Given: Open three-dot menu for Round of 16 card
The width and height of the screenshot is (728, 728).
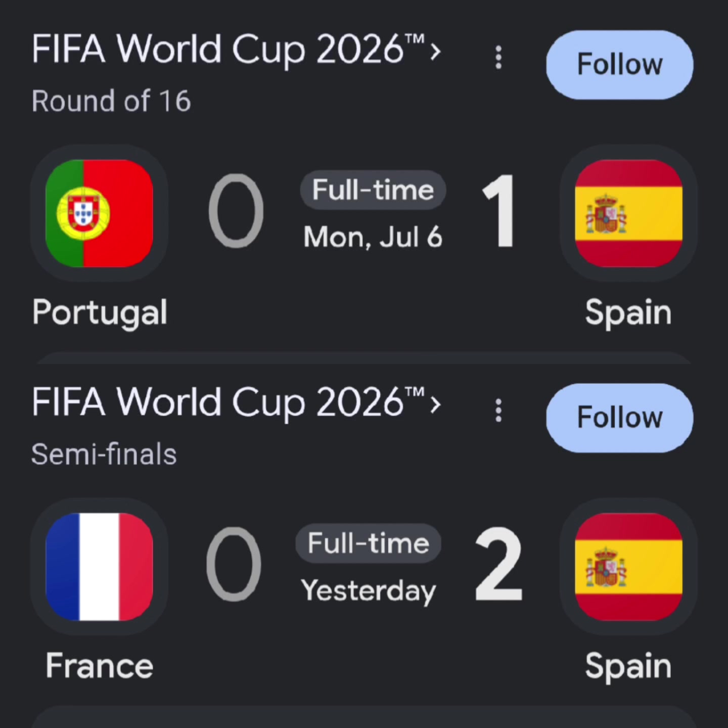Looking at the screenshot, I should pos(498,58).
